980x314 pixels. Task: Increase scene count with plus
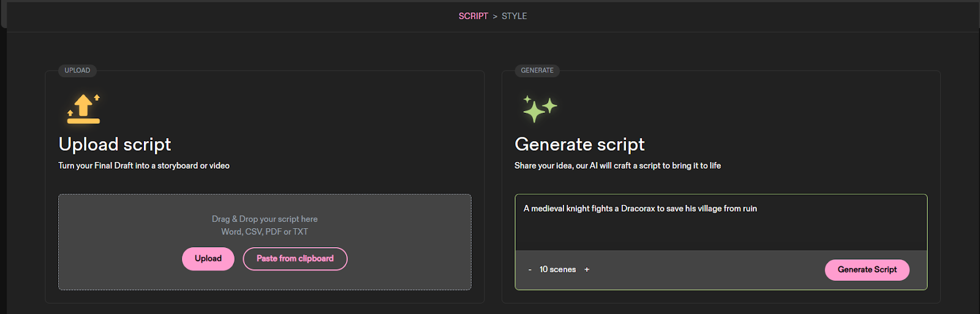[587, 270]
